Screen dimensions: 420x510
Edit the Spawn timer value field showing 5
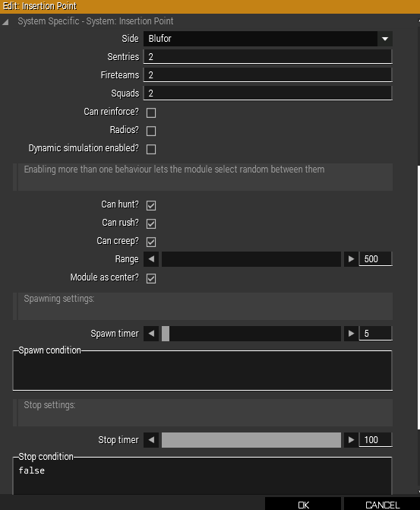[x=375, y=334]
